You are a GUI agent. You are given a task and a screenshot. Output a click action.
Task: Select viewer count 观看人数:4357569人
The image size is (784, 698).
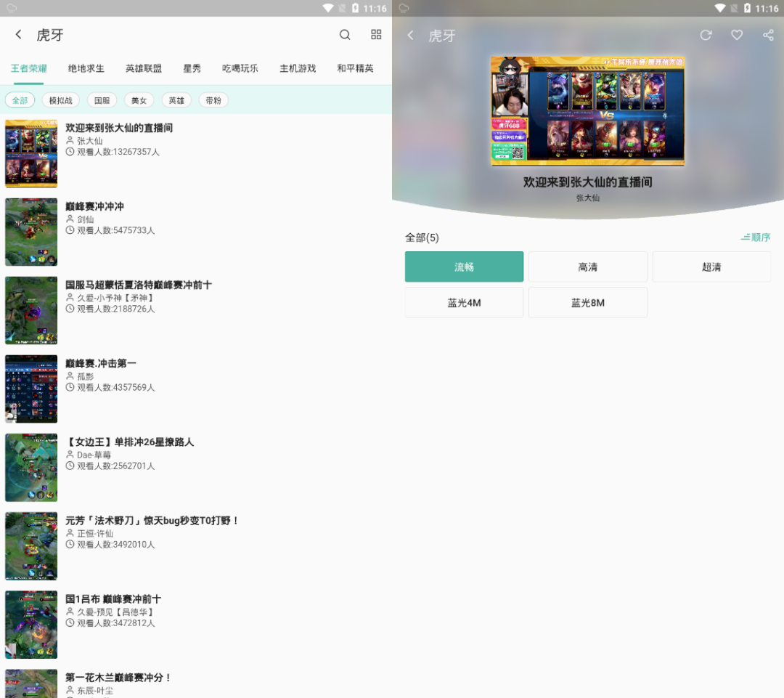[116, 387]
